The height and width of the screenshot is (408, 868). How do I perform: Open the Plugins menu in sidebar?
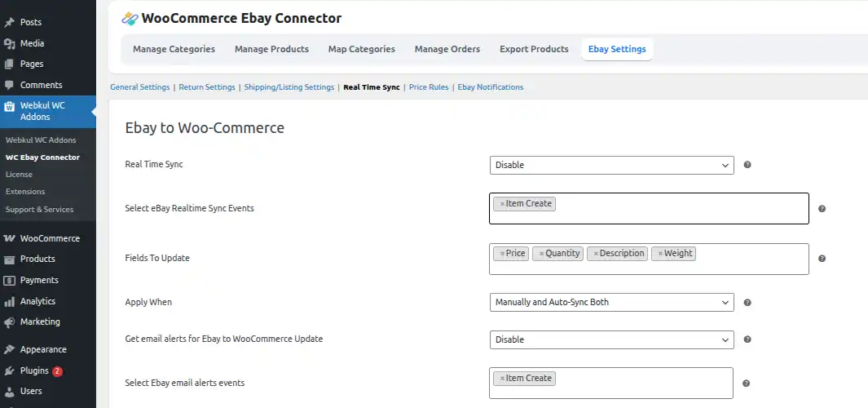[x=34, y=370]
